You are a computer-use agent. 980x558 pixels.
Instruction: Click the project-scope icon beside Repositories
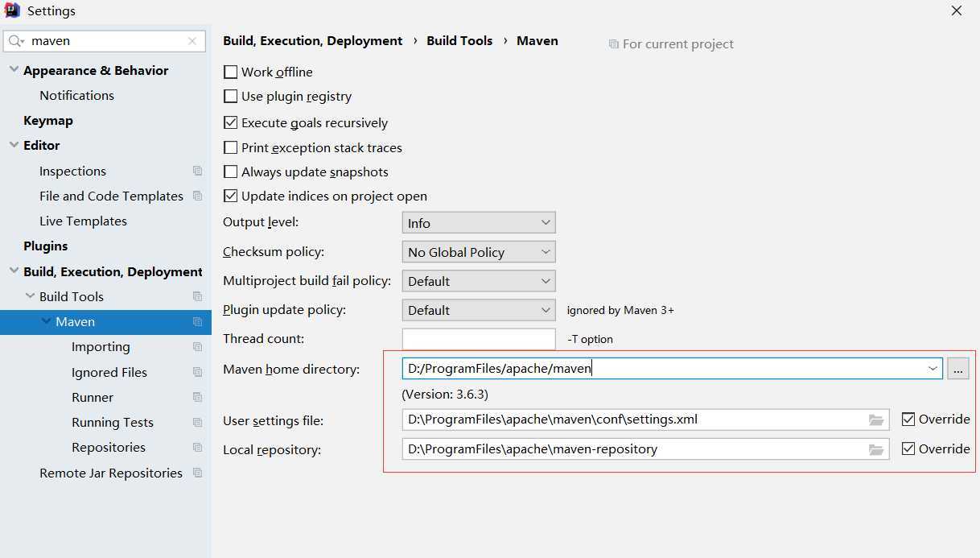point(197,448)
